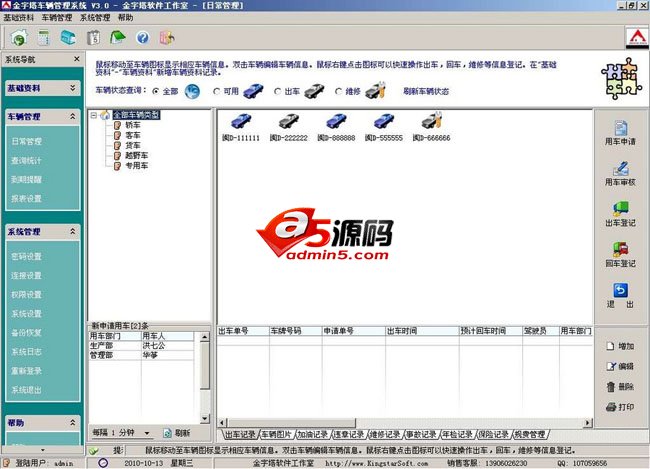
Task: Click the green flag toolbar icon
Action: coord(118,38)
